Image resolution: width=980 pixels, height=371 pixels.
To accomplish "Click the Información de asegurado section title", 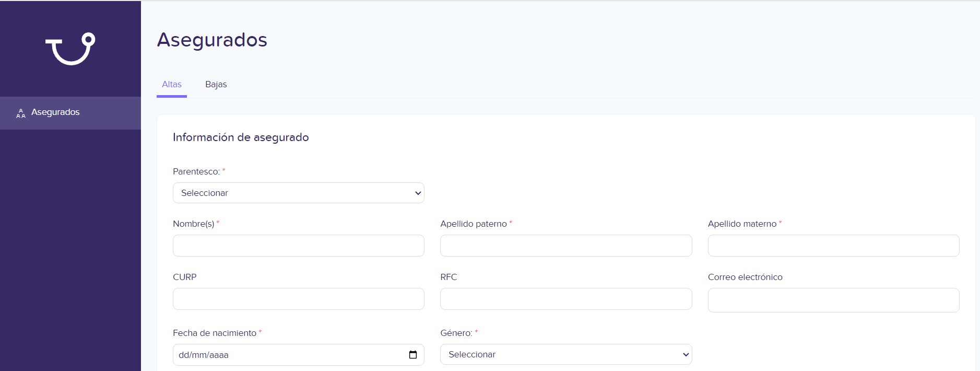I will 241,137.
